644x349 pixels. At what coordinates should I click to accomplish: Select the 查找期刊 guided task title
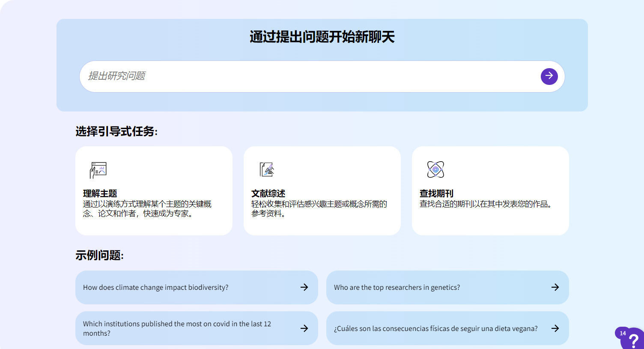436,193
